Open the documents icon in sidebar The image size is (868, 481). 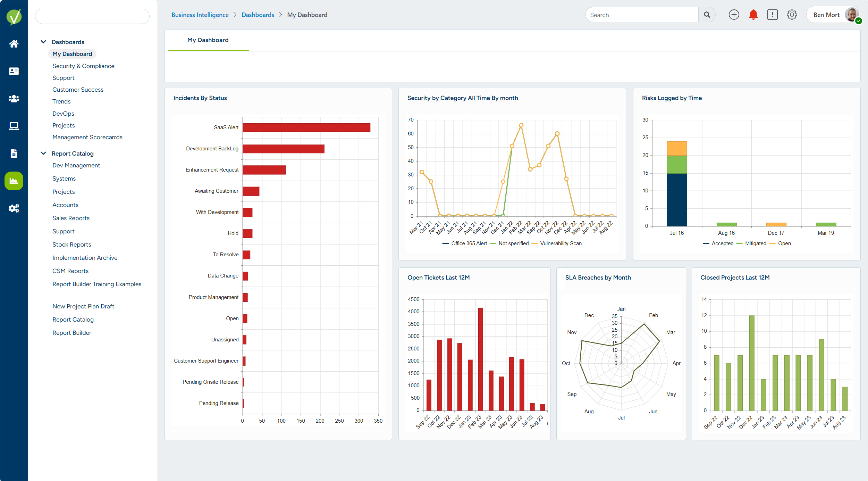tap(14, 153)
